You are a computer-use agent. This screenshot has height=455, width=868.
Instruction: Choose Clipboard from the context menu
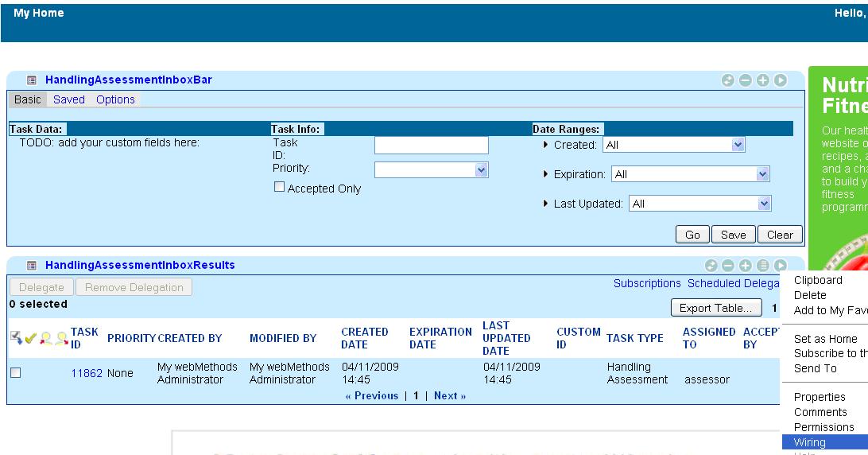818,281
